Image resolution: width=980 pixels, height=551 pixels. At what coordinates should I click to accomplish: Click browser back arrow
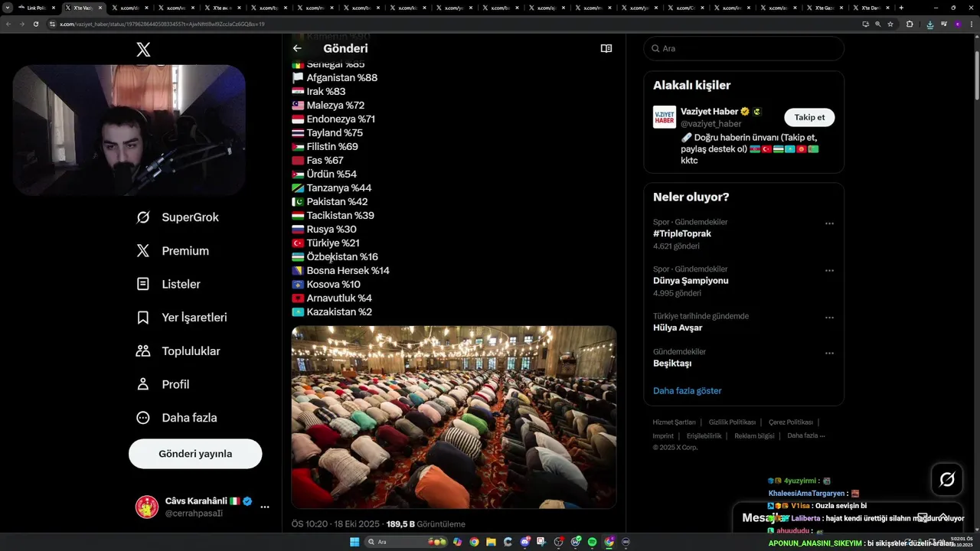[8, 24]
